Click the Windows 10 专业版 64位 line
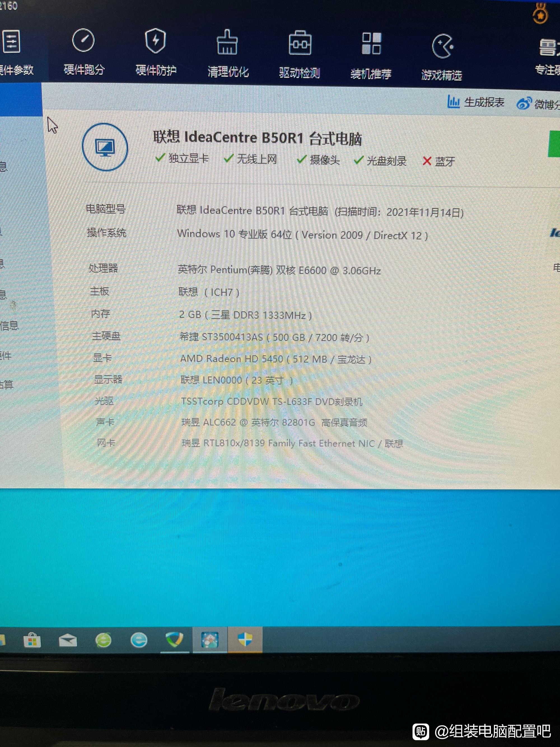The height and width of the screenshot is (747, 560). coord(302,234)
